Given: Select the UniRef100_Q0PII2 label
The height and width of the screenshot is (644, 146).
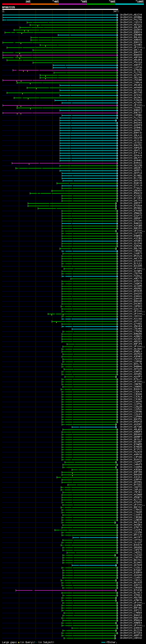Looking at the screenshot, I should pos(131,610).
